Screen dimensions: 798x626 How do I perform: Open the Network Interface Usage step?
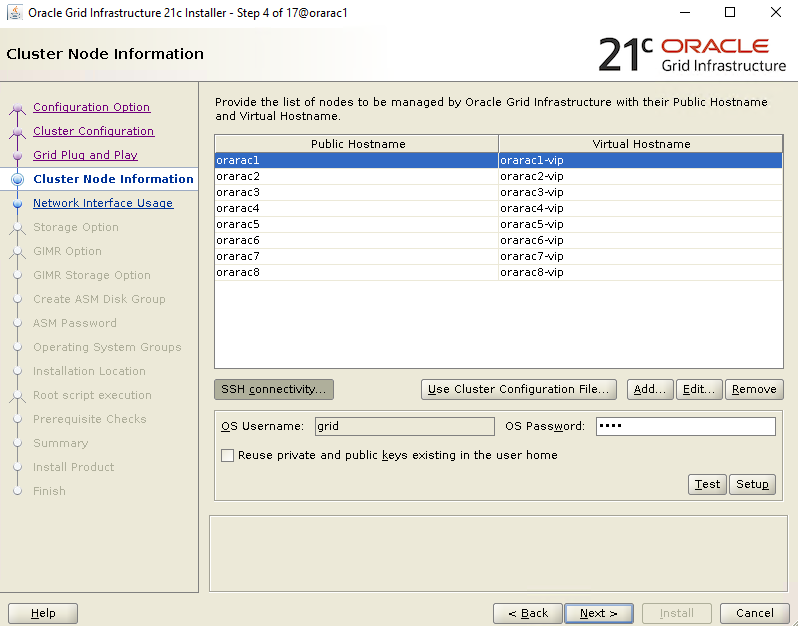tap(103, 203)
